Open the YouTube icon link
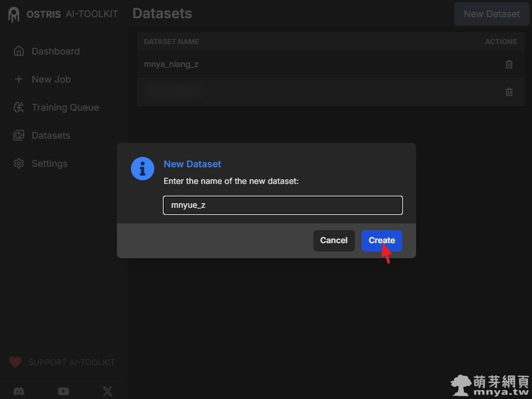Viewport: 532px width, 399px height. coord(63,391)
